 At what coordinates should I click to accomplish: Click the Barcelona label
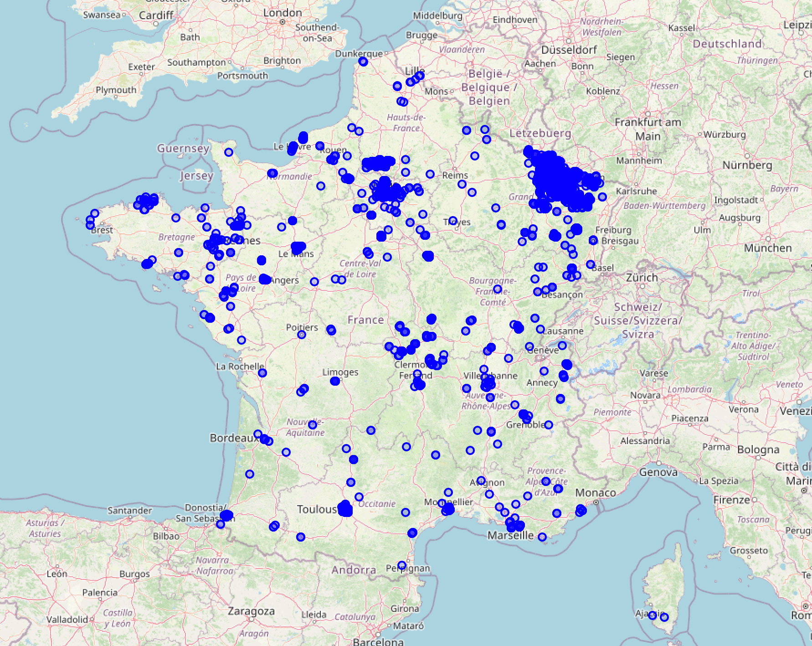378,642
